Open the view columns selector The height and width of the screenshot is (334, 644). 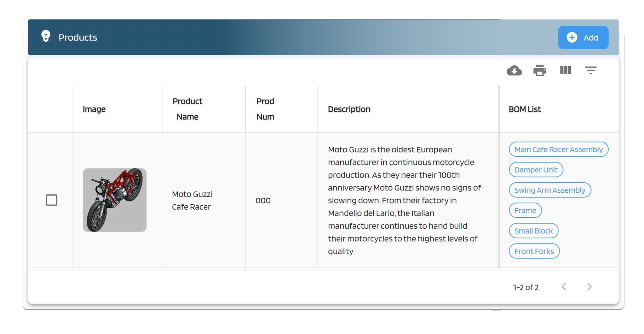point(565,70)
